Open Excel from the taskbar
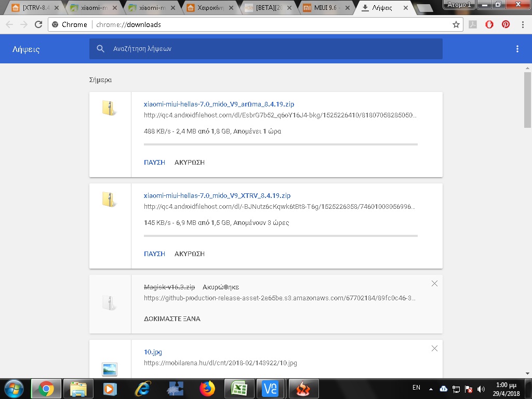The width and height of the screenshot is (532, 399). (239, 389)
